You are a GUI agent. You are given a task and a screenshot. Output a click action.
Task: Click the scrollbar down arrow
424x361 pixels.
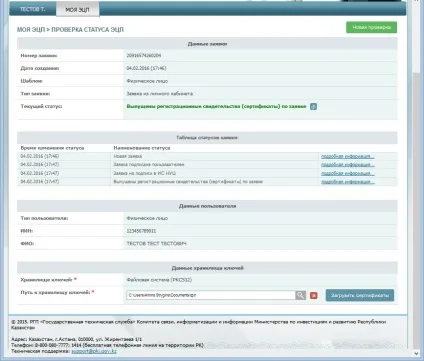coord(416,353)
